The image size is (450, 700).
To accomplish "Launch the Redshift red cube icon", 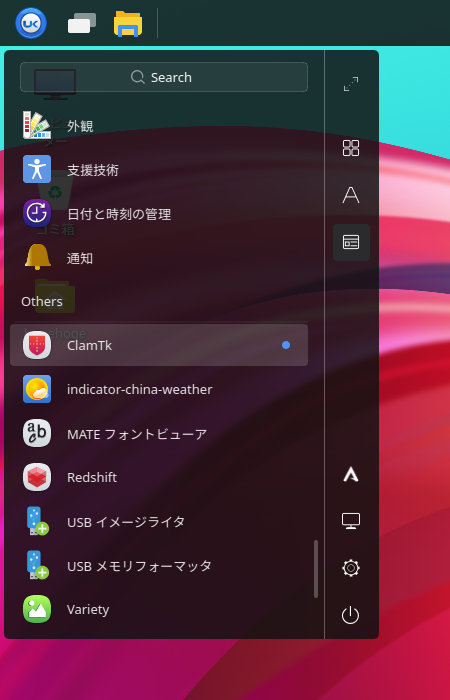I will (x=37, y=477).
